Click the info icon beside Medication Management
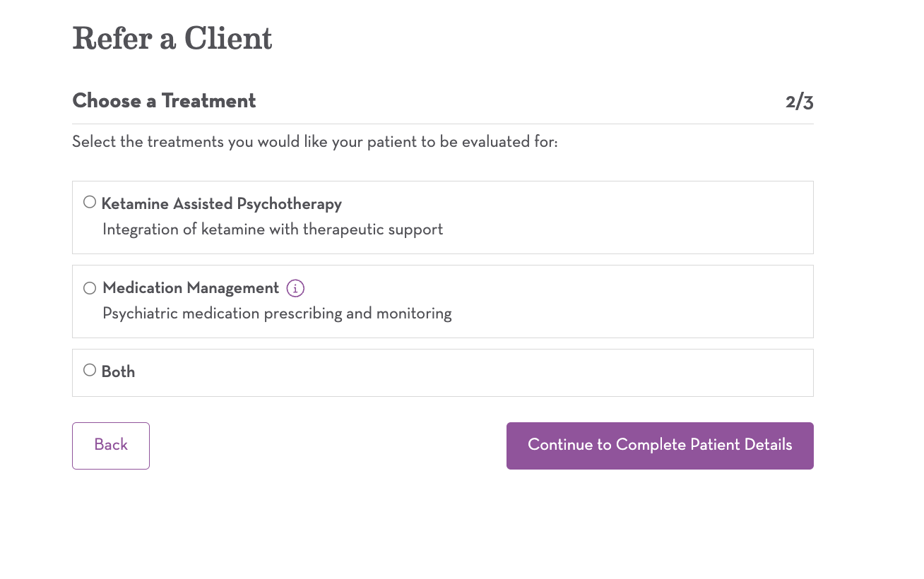The height and width of the screenshot is (579, 924). tap(295, 288)
